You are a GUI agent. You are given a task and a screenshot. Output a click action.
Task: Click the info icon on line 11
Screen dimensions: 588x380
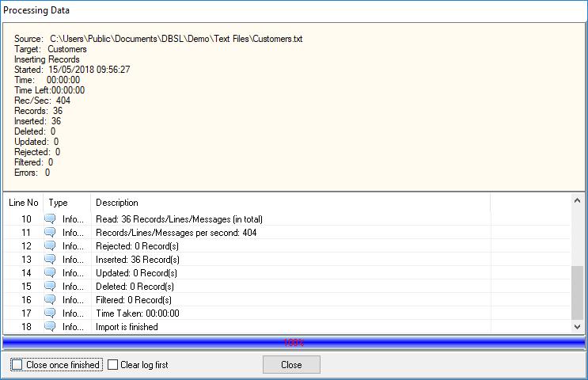tap(50, 232)
